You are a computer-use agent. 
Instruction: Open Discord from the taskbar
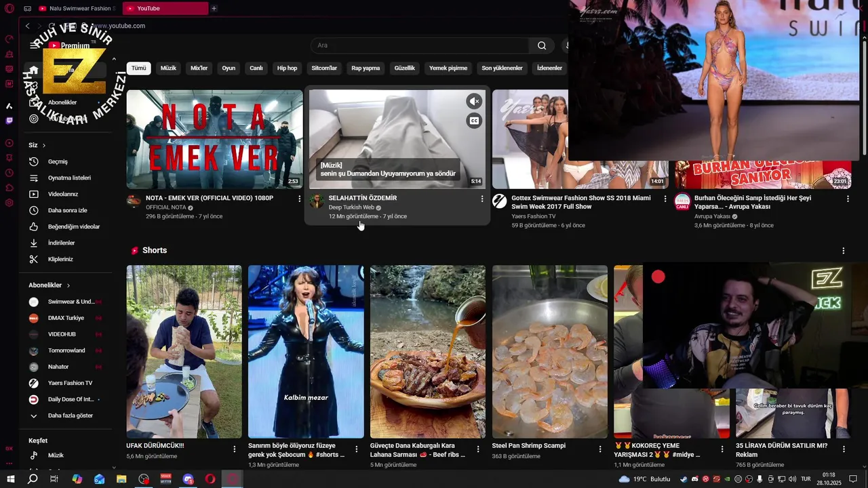(x=188, y=479)
